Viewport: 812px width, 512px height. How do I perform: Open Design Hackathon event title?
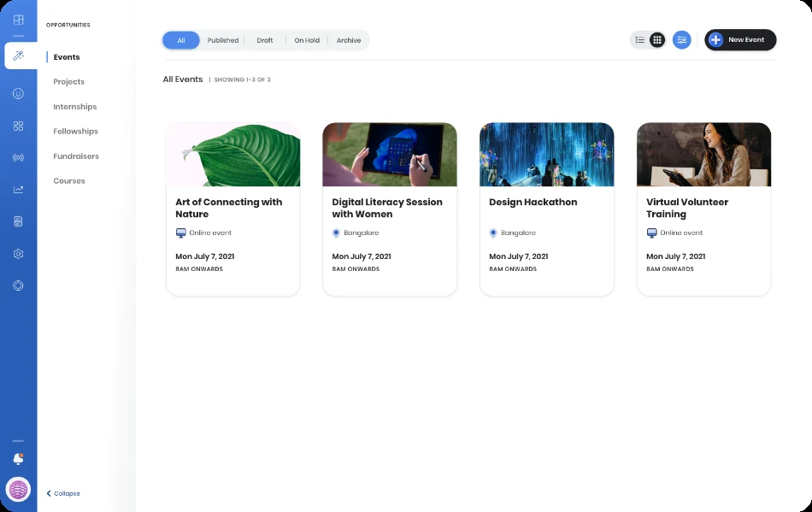[x=533, y=203]
